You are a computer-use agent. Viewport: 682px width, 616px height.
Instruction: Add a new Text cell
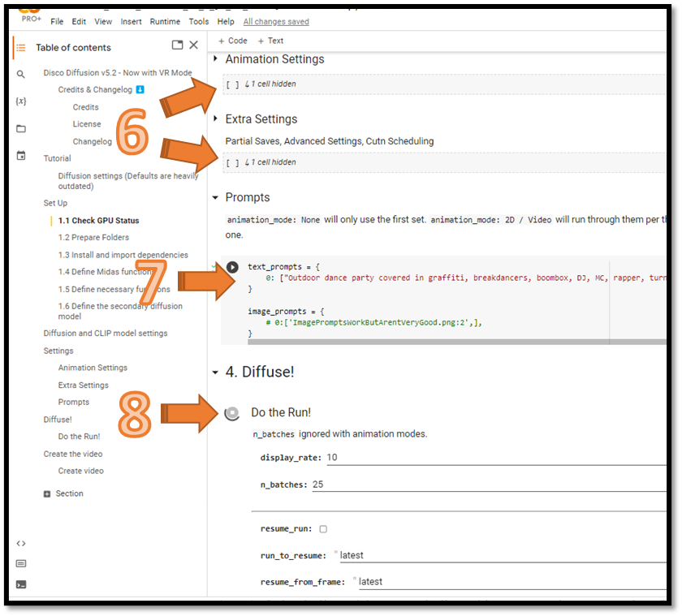click(x=270, y=41)
